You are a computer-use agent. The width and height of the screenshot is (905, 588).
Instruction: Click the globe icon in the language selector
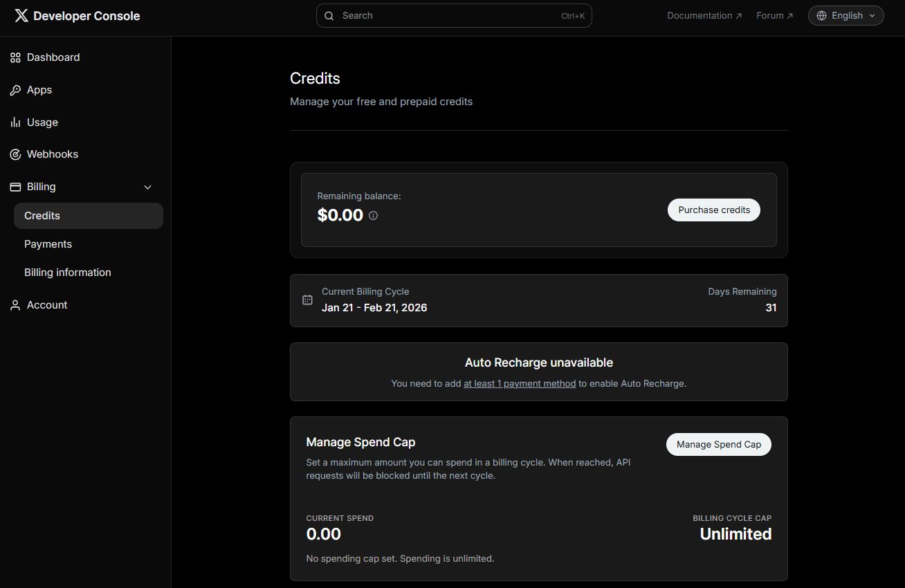(x=821, y=15)
